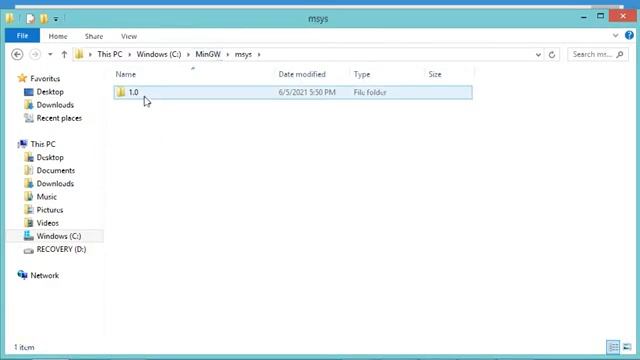This screenshot has width=640, height=360.
Task: Click the Windows (C:) drive icon
Action: pos(29,236)
